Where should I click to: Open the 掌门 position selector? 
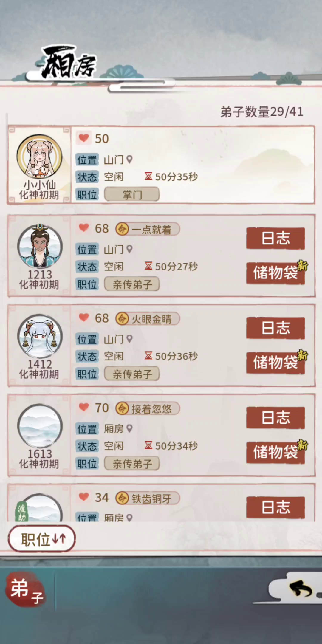tap(132, 195)
